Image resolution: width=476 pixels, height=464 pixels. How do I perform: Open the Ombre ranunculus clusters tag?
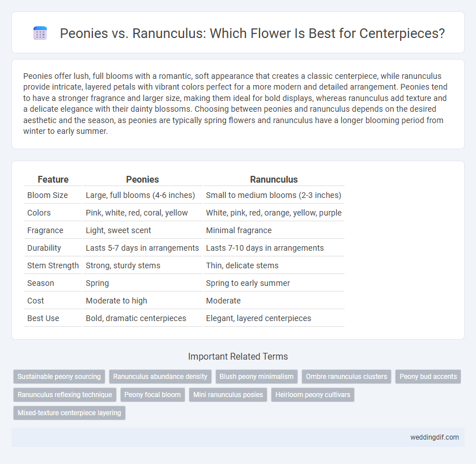pyautogui.click(x=346, y=377)
